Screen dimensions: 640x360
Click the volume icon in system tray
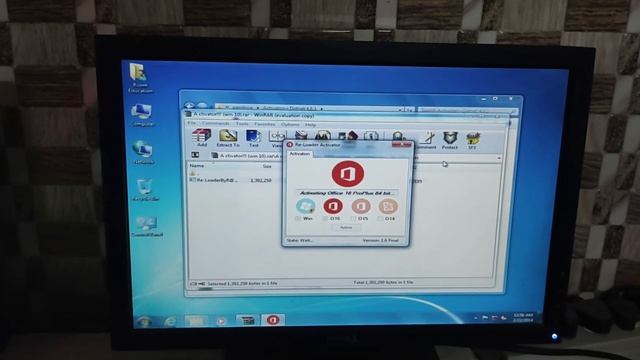click(x=504, y=317)
